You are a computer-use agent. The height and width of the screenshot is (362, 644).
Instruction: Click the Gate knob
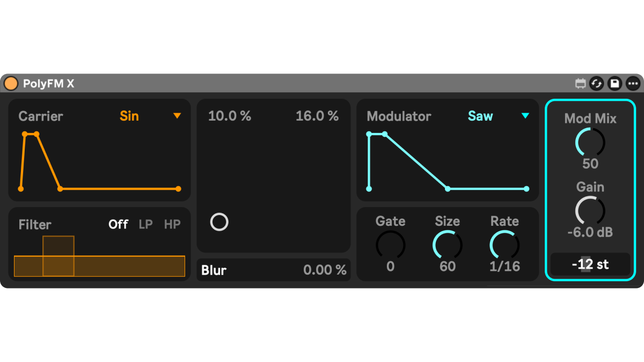click(x=390, y=245)
